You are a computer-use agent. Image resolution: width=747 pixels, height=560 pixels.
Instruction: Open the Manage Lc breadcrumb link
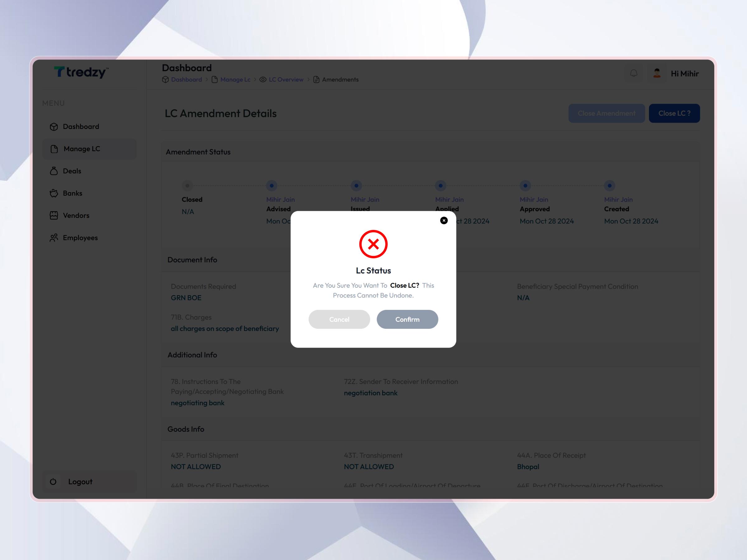point(235,79)
